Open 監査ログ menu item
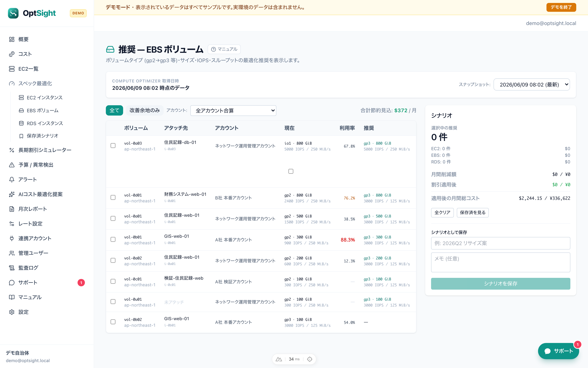This screenshot has width=588, height=368. [28, 268]
